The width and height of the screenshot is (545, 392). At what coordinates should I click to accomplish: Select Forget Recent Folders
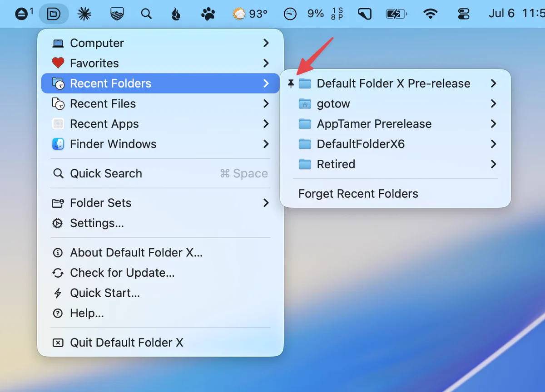tap(396, 194)
